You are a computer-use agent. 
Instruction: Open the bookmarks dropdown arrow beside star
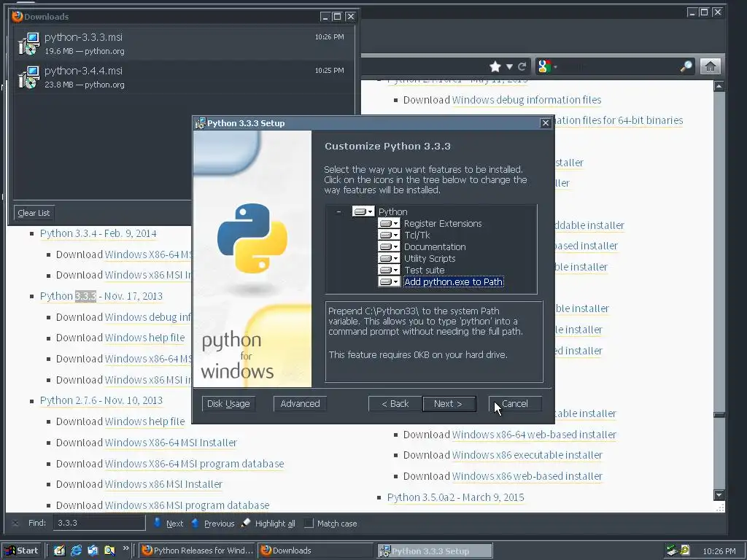(509, 66)
